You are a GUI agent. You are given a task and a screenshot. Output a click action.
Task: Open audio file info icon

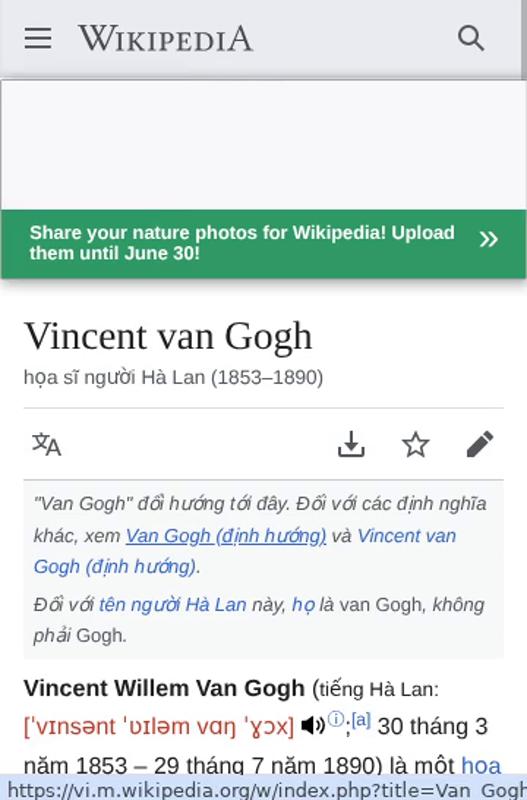click(336, 719)
